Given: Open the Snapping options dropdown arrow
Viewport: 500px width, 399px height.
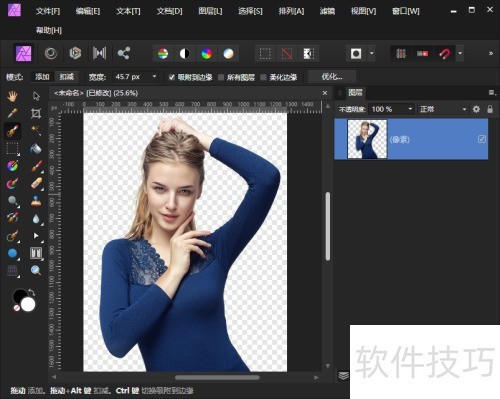Looking at the screenshot, I should 460,53.
